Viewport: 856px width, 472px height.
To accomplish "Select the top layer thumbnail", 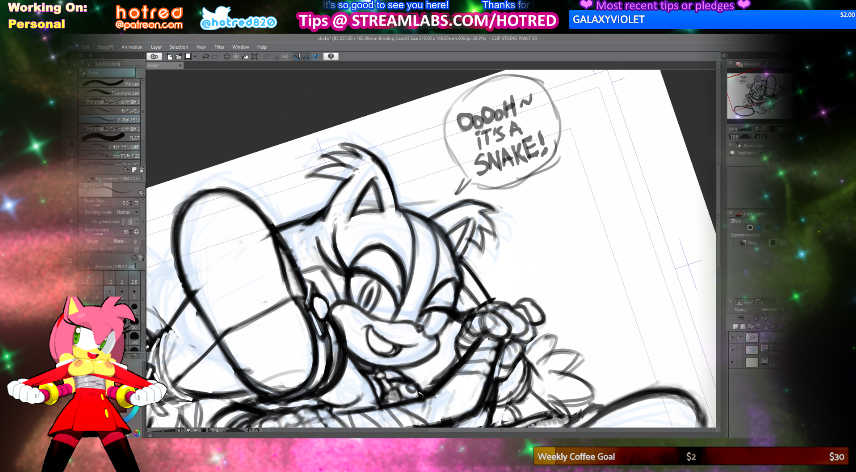I will point(752,338).
